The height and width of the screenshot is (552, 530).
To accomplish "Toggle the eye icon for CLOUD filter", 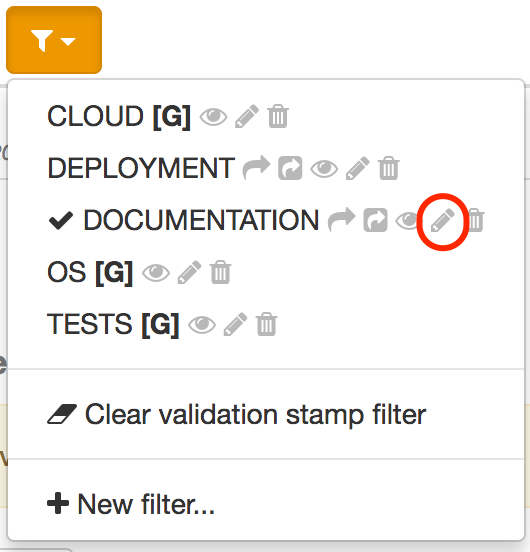I will (214, 117).
